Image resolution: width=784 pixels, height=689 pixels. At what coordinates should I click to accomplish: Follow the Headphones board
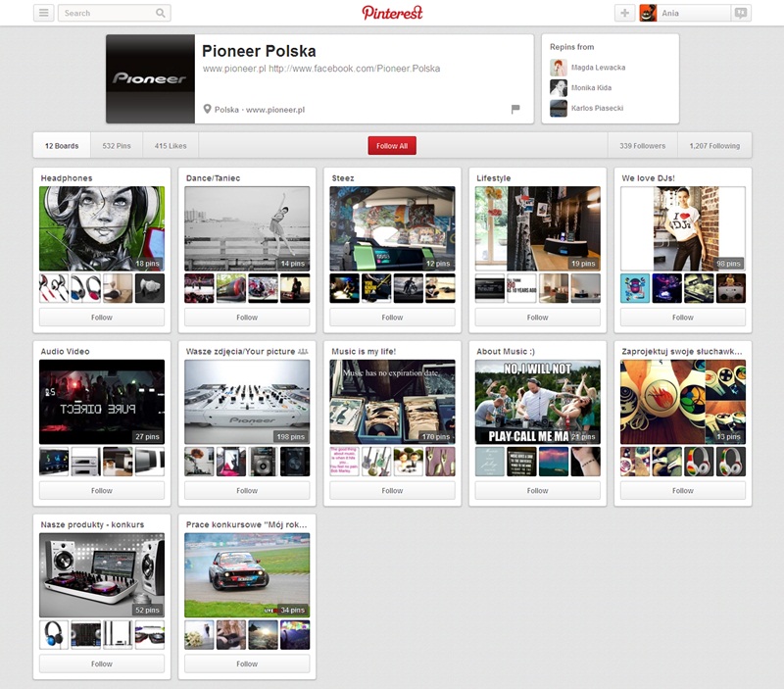tap(102, 318)
